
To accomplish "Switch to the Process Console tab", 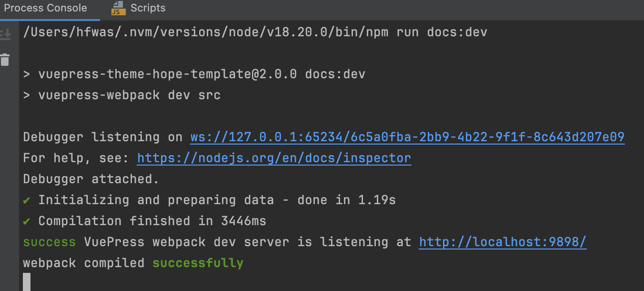I will click(x=46, y=8).
